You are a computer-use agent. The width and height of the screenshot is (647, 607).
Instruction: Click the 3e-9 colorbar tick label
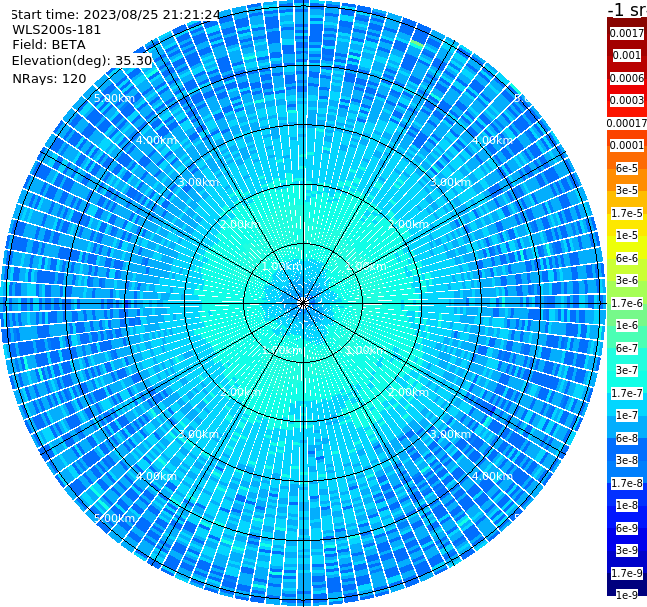[x=627, y=550]
